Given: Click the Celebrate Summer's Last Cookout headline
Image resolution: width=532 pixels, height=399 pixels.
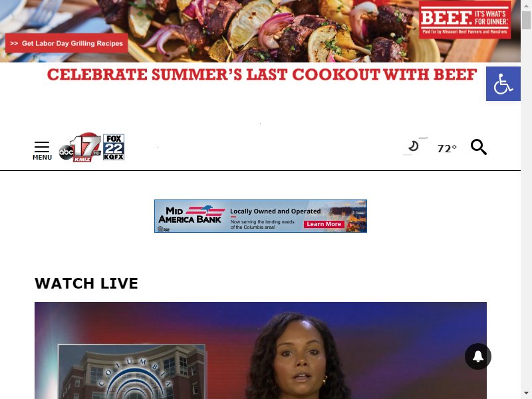Looking at the screenshot, I should pyautogui.click(x=262, y=74).
